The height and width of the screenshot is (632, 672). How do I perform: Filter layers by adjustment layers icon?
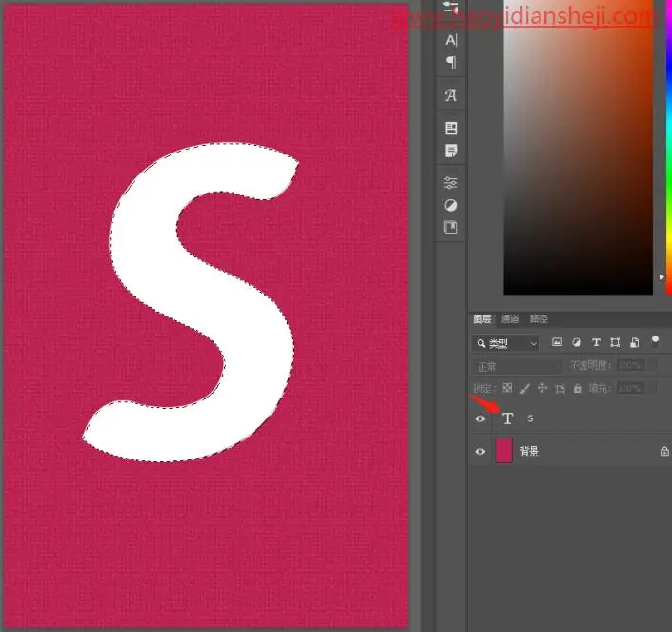point(577,342)
